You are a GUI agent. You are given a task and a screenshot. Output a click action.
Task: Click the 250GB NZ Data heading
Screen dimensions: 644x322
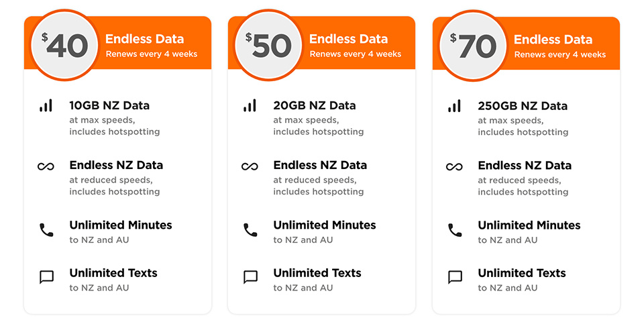coord(523,106)
